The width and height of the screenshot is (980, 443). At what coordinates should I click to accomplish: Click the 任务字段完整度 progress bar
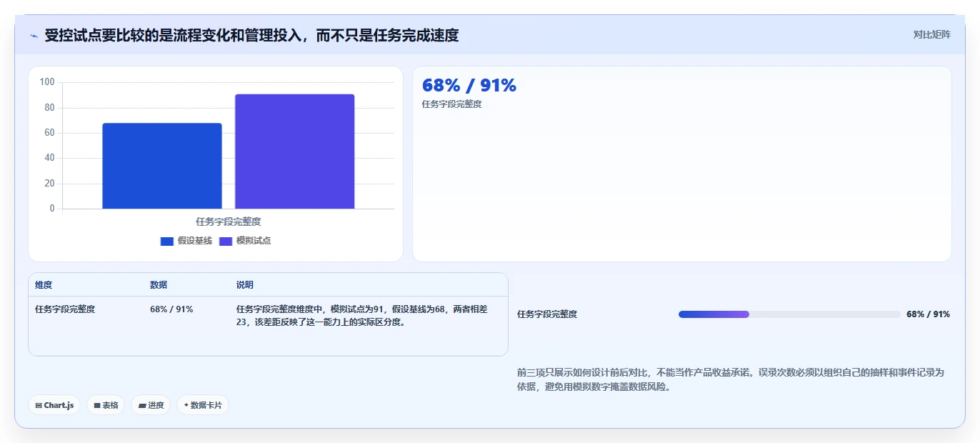[x=789, y=314]
